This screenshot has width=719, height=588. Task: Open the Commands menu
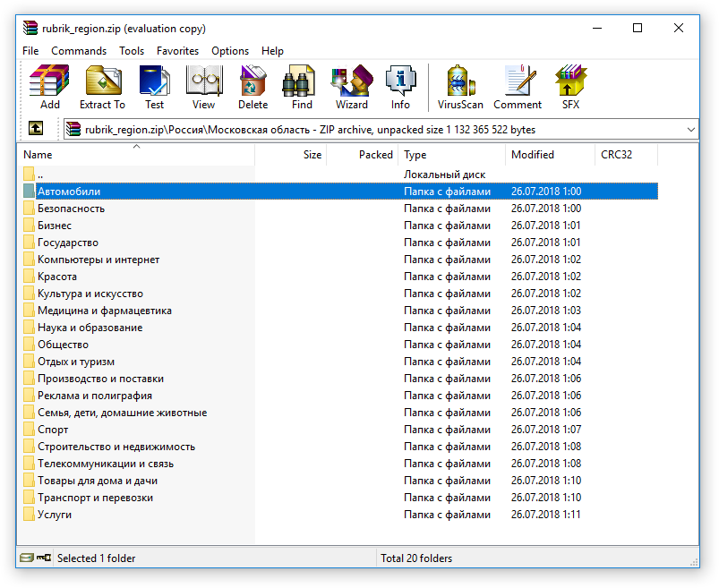[x=79, y=51]
